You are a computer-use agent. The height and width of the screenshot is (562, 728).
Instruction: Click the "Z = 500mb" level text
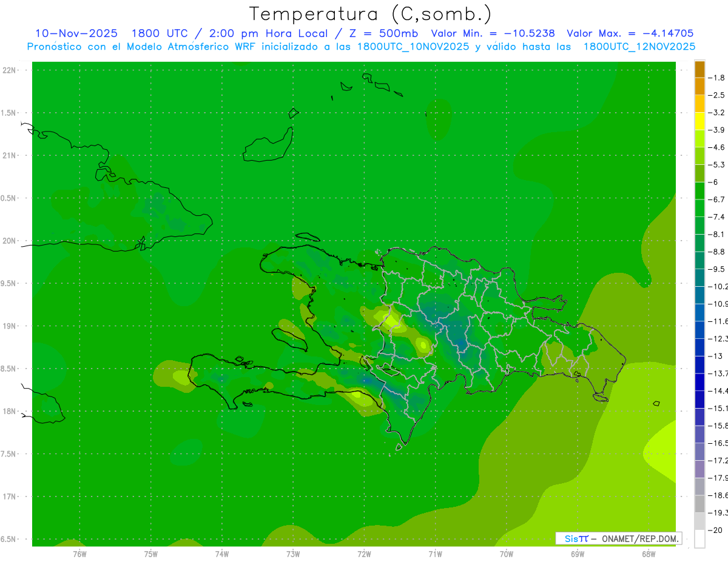click(383, 34)
